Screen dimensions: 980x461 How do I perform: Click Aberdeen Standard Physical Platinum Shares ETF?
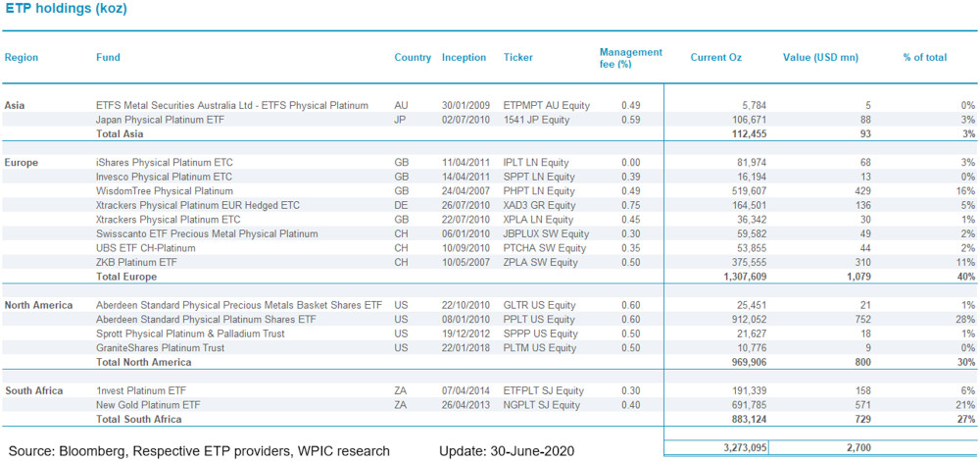(x=206, y=320)
